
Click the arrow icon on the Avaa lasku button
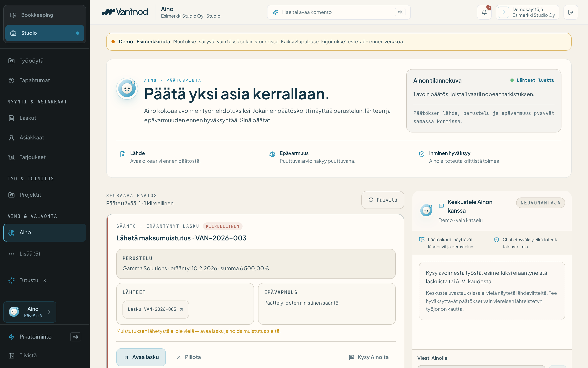click(x=126, y=357)
